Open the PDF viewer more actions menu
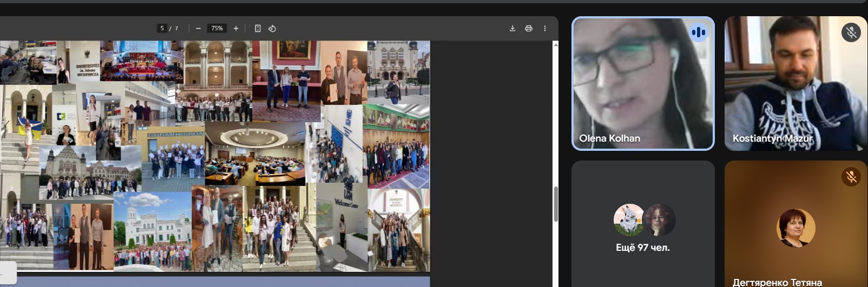The image size is (868, 287). click(545, 29)
